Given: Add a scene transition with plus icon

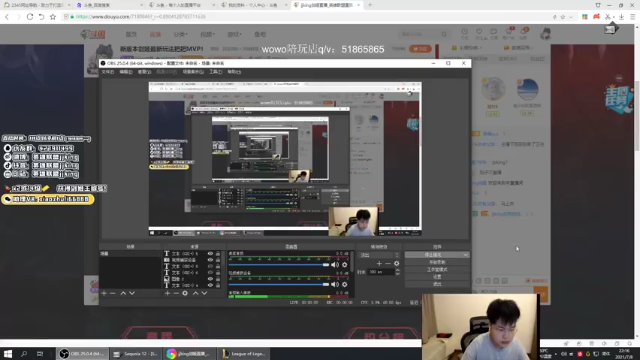Looking at the screenshot, I should point(379,264).
